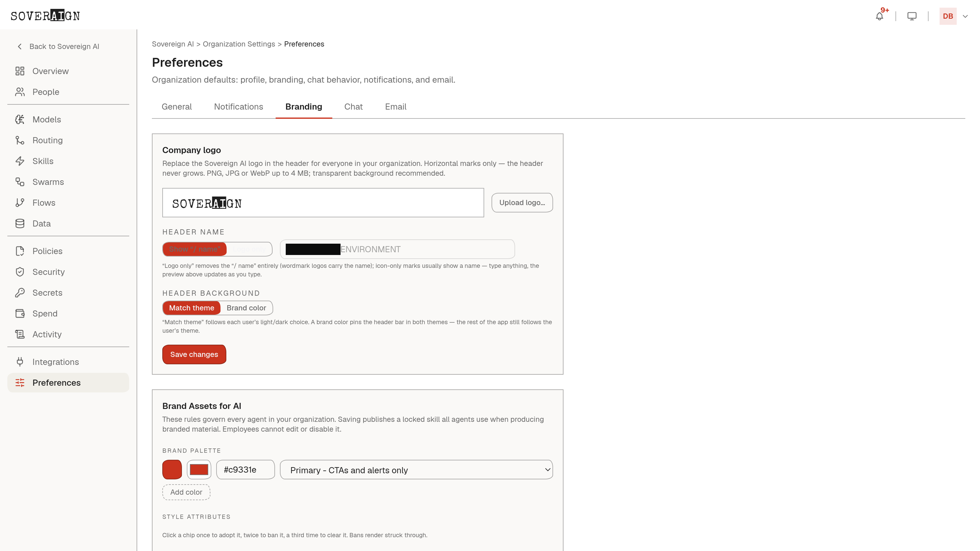Screen dimensions: 980x551
Task: Click the Security shield icon
Action: pos(20,272)
